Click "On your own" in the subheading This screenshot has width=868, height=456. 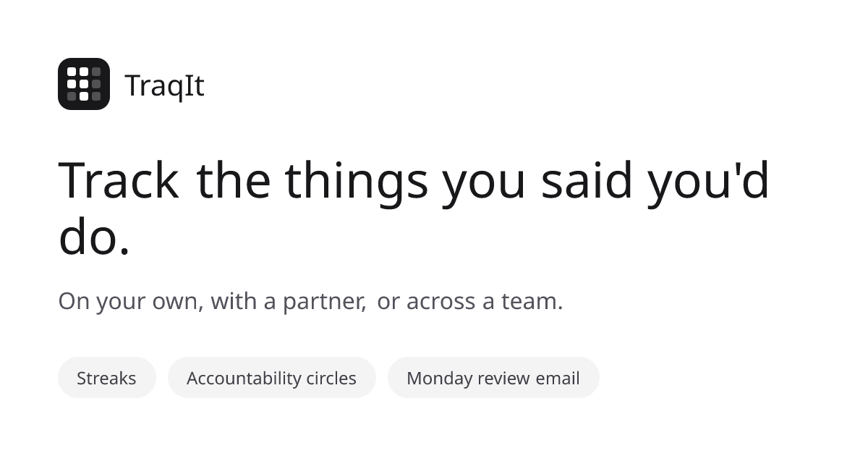tap(128, 301)
